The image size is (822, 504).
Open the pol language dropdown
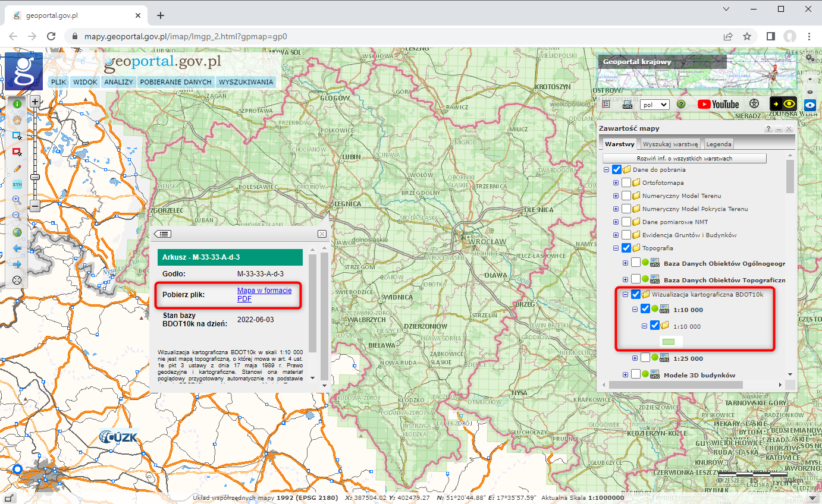click(x=655, y=105)
